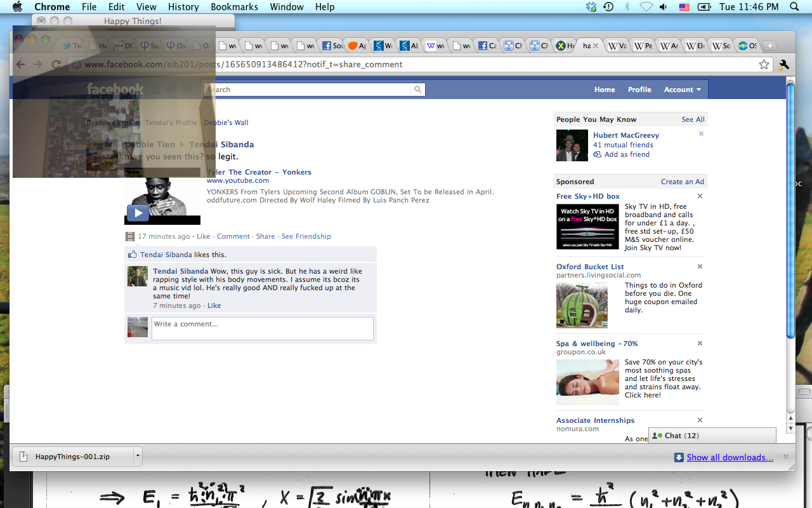This screenshot has height=508, width=812.
Task: Hide the Oxford Bucket List ad
Action: (700, 267)
